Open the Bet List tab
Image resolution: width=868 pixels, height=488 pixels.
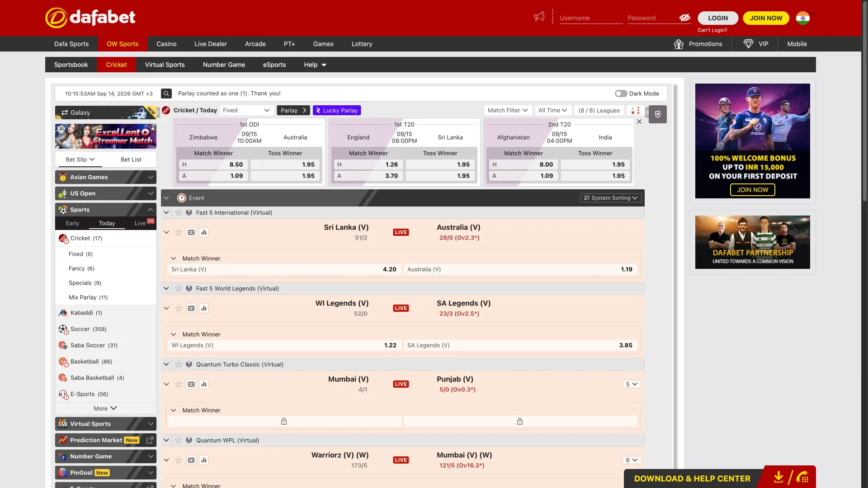(x=131, y=160)
